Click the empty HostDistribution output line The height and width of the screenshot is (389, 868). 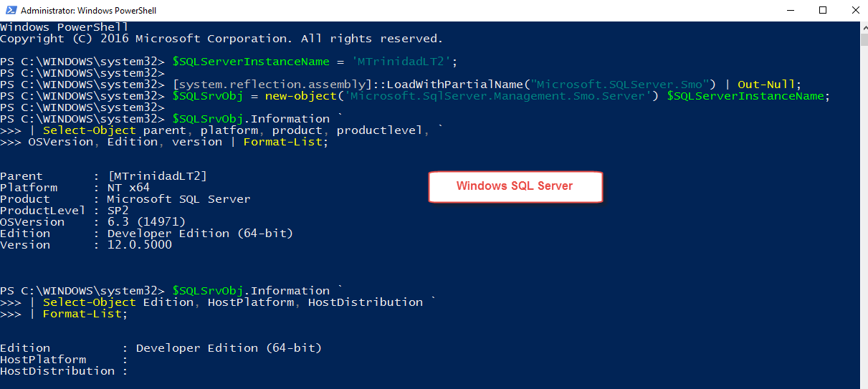coord(65,371)
